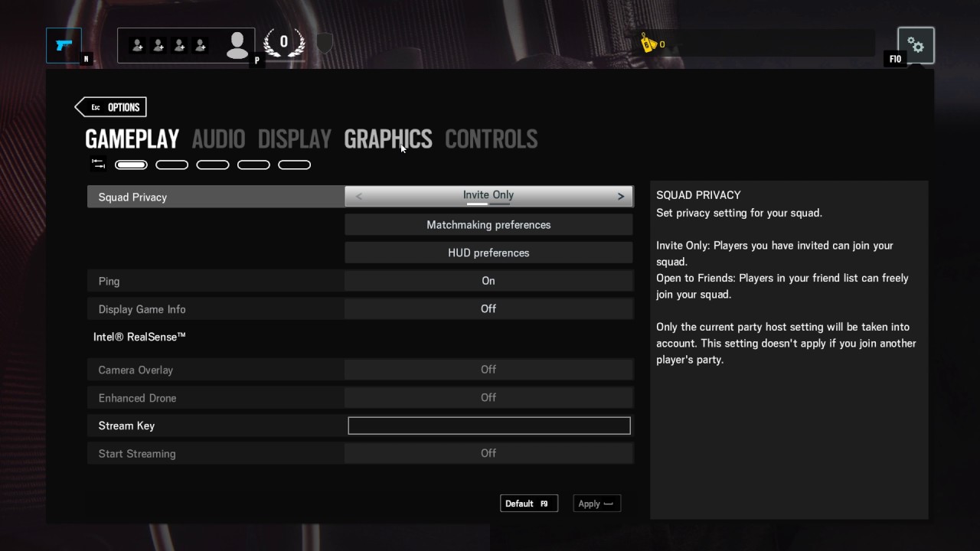Open the settings gears icon
Screen dimensions: 980x551
(916, 46)
